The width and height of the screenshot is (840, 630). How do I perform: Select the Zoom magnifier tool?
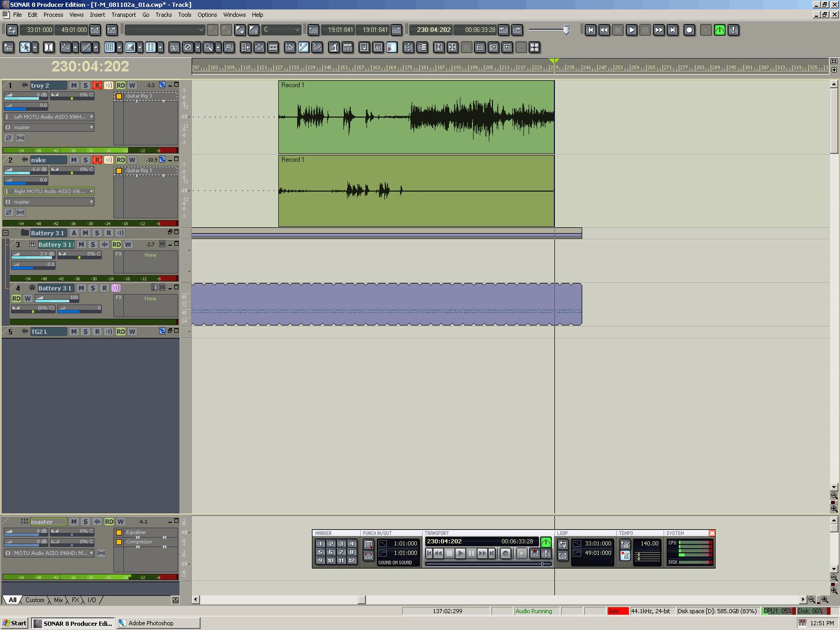pos(208,48)
